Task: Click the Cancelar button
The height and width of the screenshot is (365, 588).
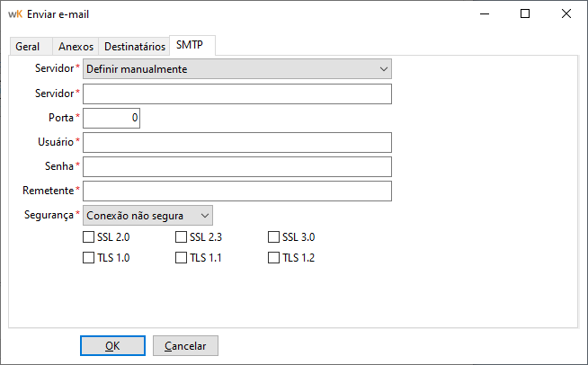Action: (x=185, y=346)
